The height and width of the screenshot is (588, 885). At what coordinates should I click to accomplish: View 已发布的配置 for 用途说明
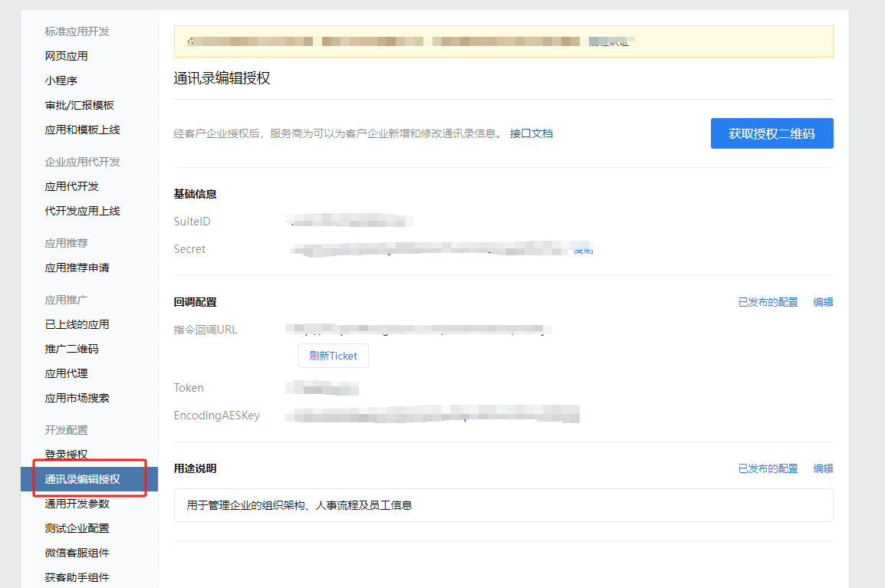[x=768, y=468]
